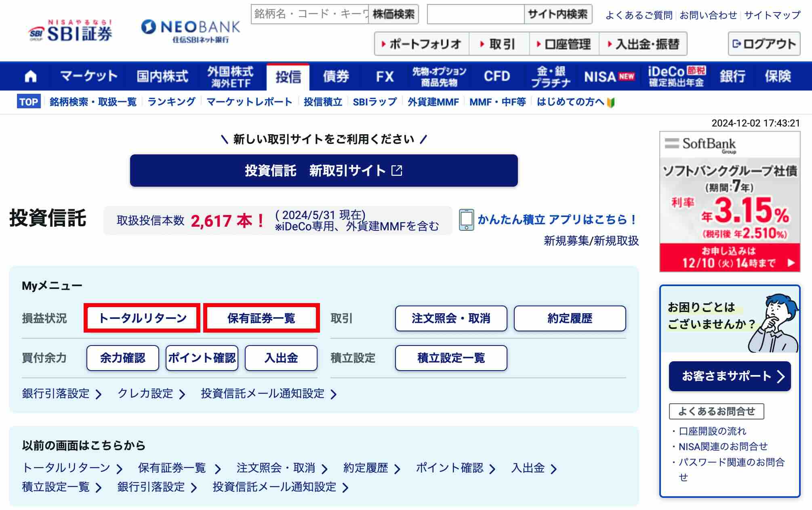Image resolution: width=812 pixels, height=510 pixels.
Task: Open 投信積立 sub-navigation link
Action: coord(323,102)
